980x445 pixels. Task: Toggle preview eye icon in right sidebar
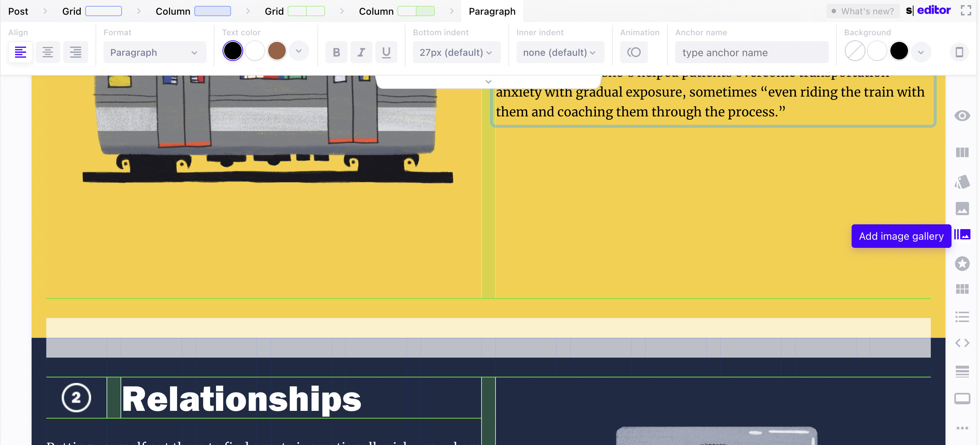coord(962,116)
